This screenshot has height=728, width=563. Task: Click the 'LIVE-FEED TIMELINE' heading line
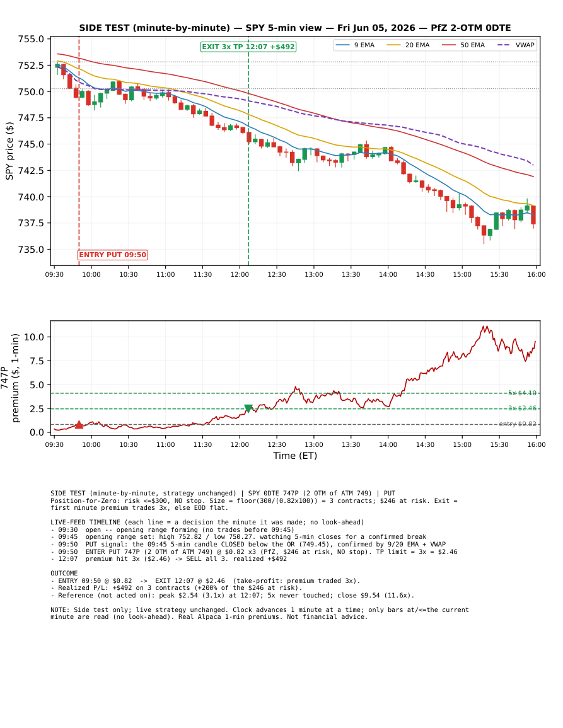[x=207, y=523]
